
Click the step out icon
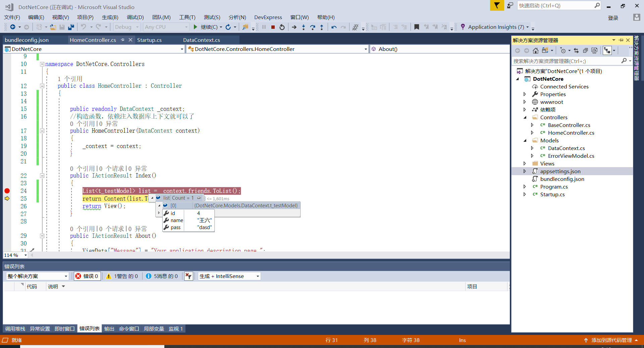pos(322,27)
